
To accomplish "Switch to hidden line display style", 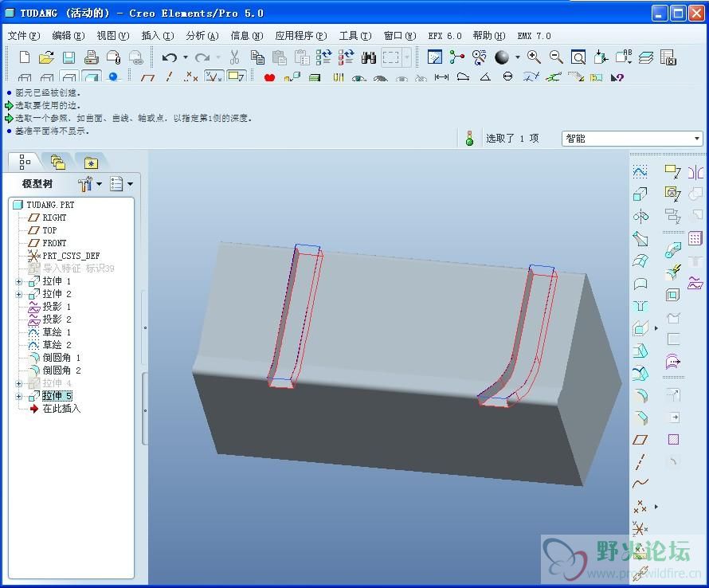I will [46, 78].
